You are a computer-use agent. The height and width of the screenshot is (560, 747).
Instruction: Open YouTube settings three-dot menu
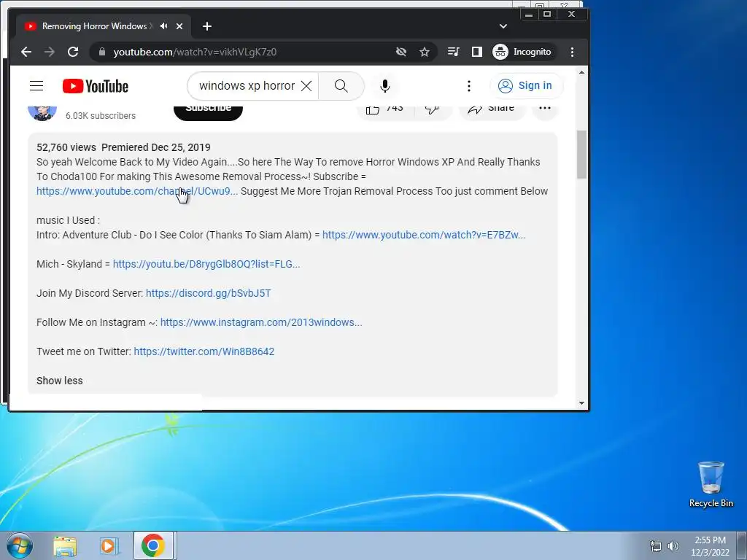(469, 86)
